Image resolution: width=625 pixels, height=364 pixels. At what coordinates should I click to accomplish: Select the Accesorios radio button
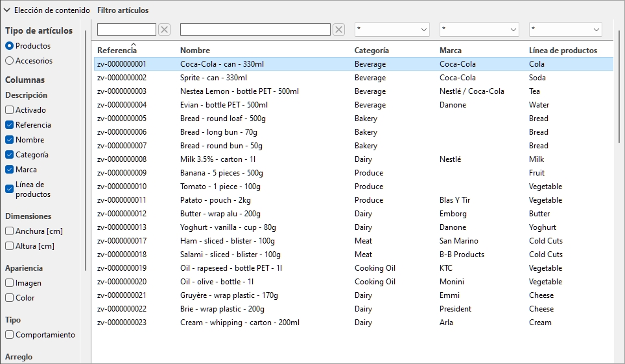click(x=9, y=61)
